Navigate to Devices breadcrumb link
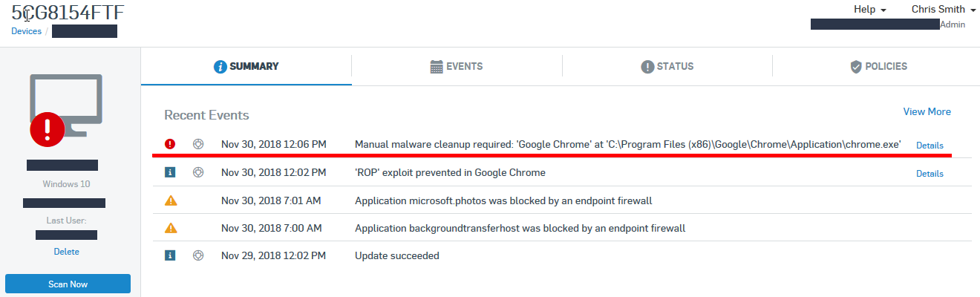980x297 pixels. (x=26, y=31)
